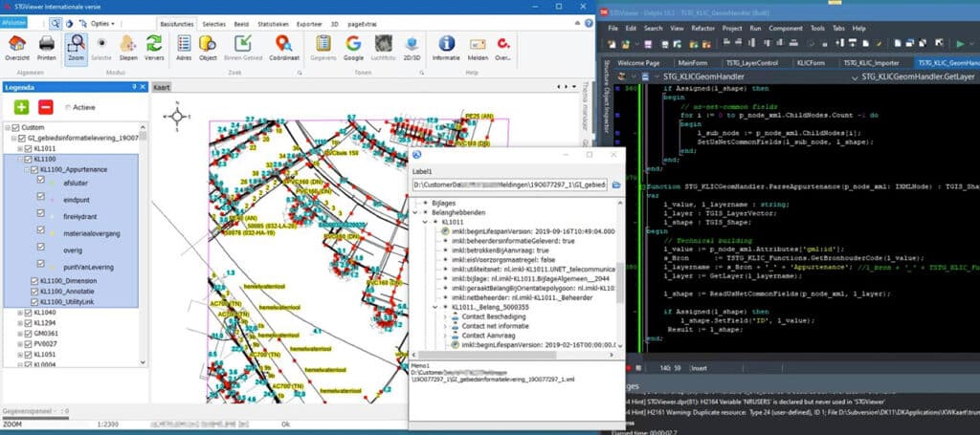Switch to the KLICForm editor tab
980x435 pixels.
coord(811,63)
